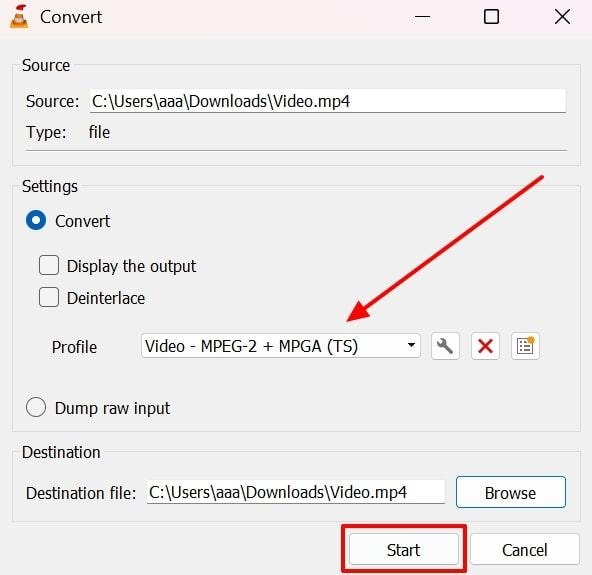The image size is (592, 575).
Task: Click the Start button
Action: pyautogui.click(x=404, y=550)
